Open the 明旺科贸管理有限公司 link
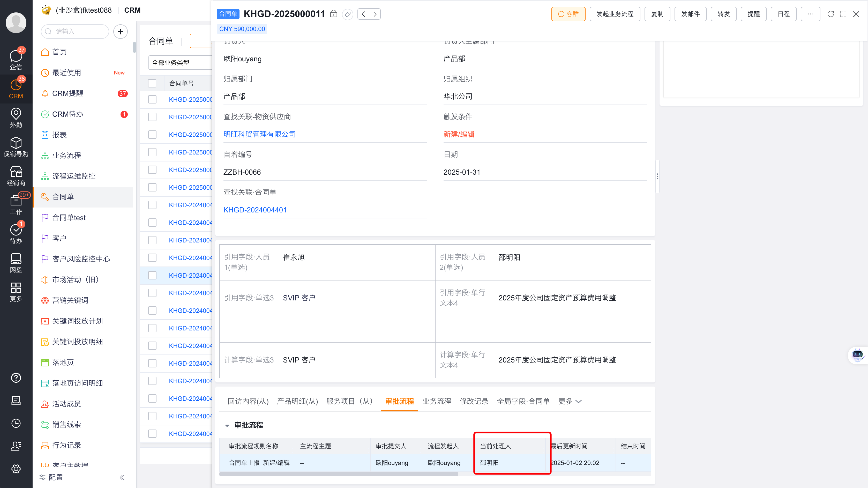 point(259,134)
